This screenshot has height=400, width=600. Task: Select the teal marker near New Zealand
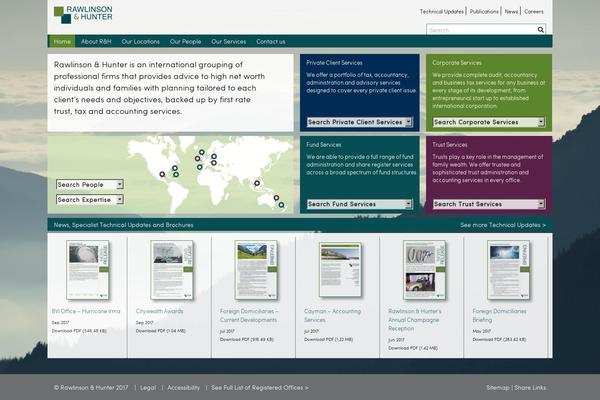(282, 205)
